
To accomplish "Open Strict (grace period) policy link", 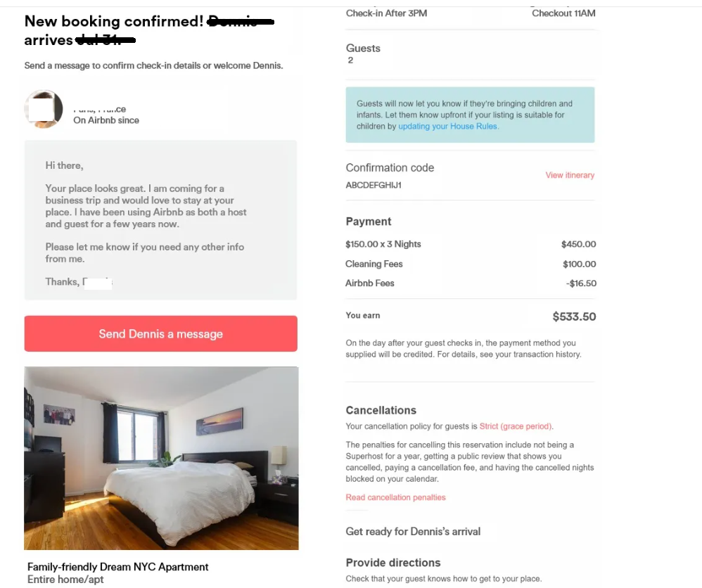I will point(516,426).
